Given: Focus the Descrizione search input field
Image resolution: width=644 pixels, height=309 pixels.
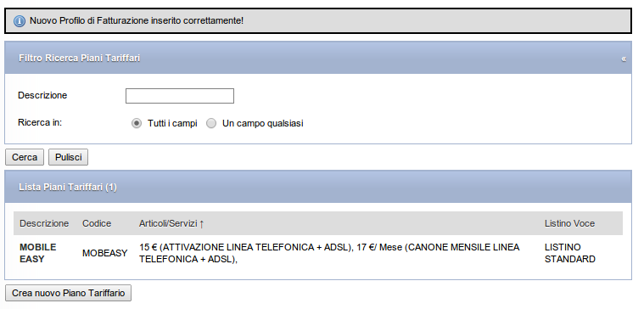Looking at the screenshot, I should [180, 96].
